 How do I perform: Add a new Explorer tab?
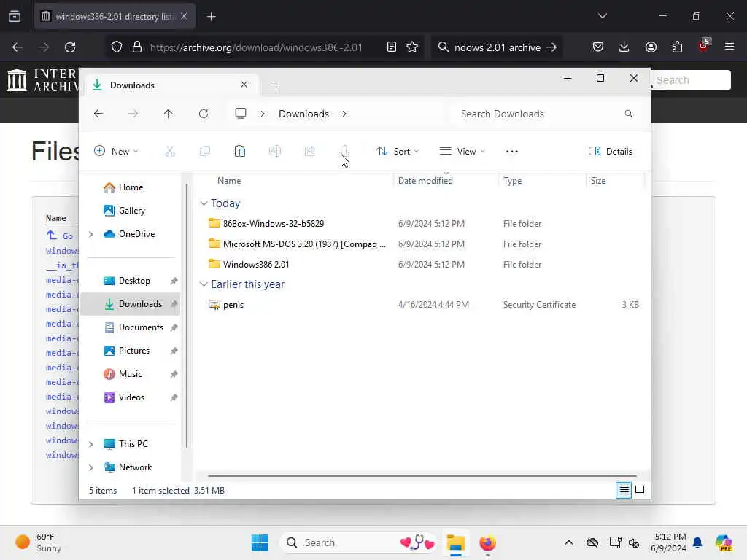(x=276, y=85)
